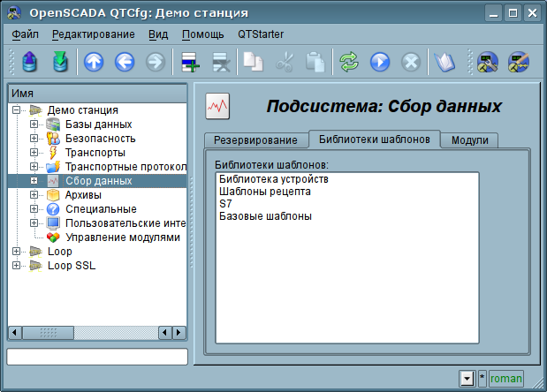
Task: Stop cyclic refresh with X icon
Action: click(411, 62)
